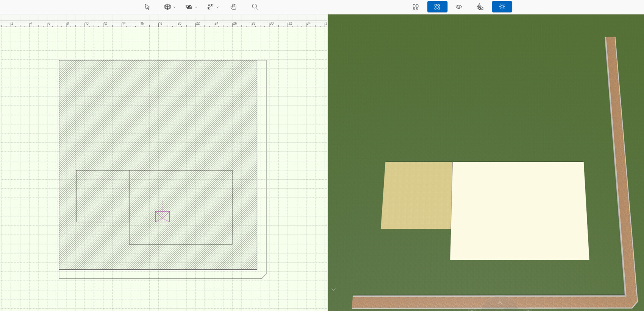Click the cream floor in 3D view

pyautogui.click(x=519, y=211)
